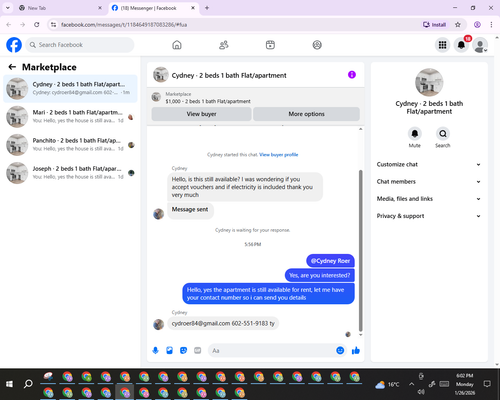The image size is (500, 400).
Task: Open the Facebook menu grid icon
Action: pyautogui.click(x=442, y=45)
